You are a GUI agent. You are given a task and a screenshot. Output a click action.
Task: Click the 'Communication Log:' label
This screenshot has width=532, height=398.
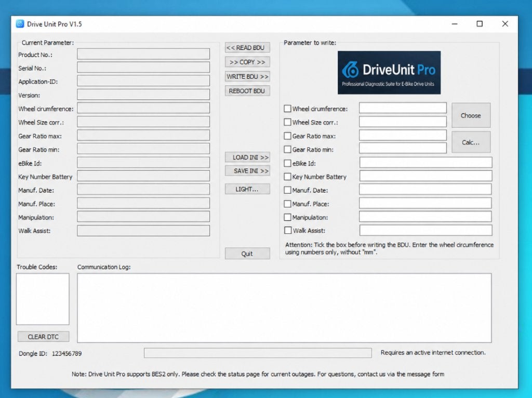[104, 267]
